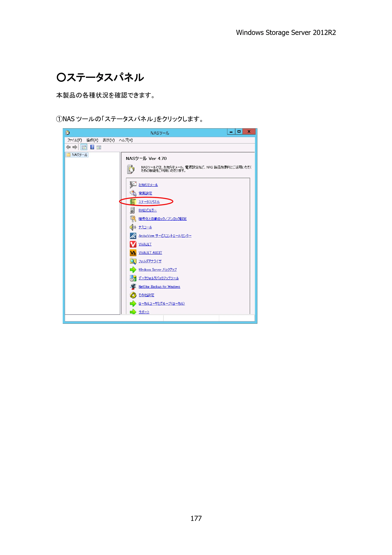Click the RAIDビルダー icon
Viewport: 392px width, 555px height.
(x=132, y=210)
